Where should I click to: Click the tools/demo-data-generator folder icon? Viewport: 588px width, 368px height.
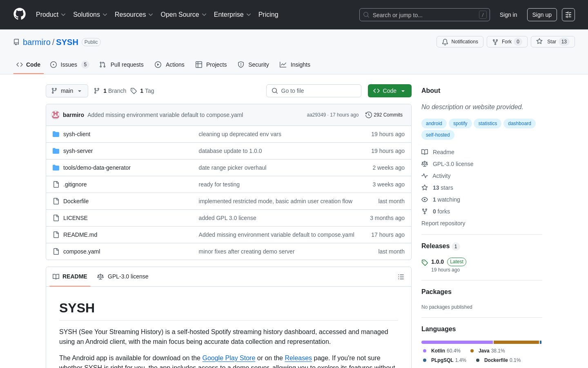[x=56, y=168]
